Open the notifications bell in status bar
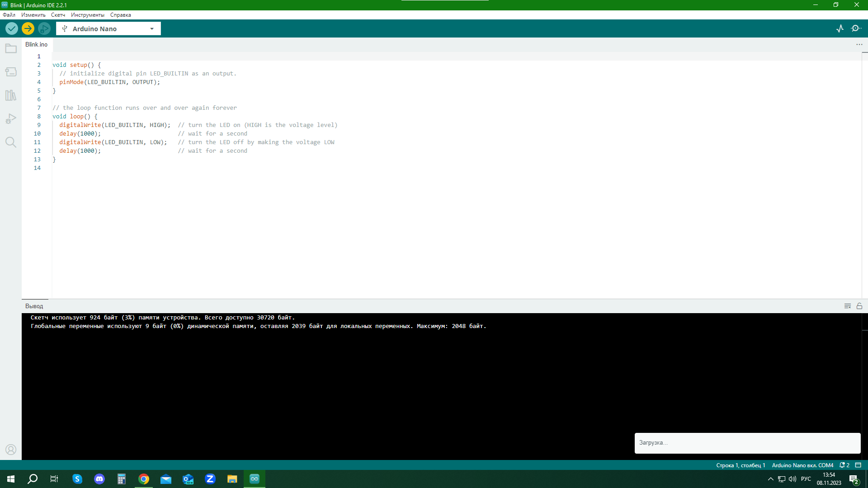868x488 pixels. 844,465
